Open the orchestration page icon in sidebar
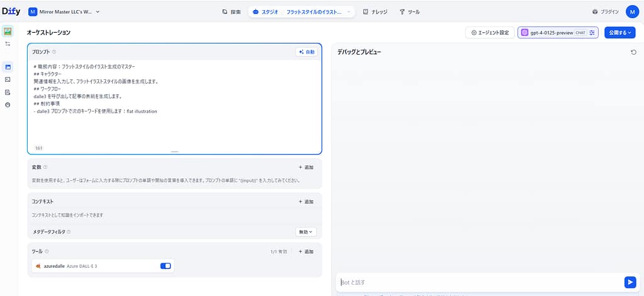The image size is (644, 296). coord(8,67)
